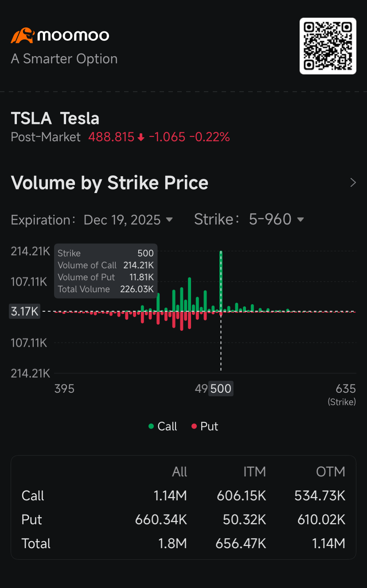Select the tallest green call bar at strike 500
Image resolution: width=367 pixels, height=588 pixels.
tap(221, 279)
